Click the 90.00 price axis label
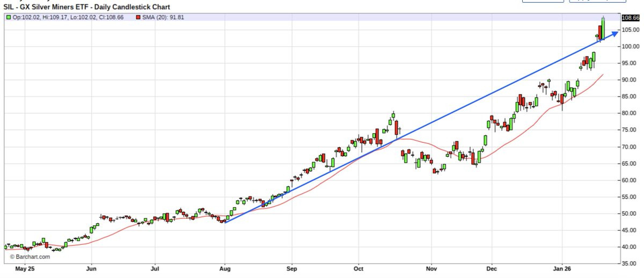Image resolution: width=644 pixels, height=278 pixels. (x=628, y=79)
